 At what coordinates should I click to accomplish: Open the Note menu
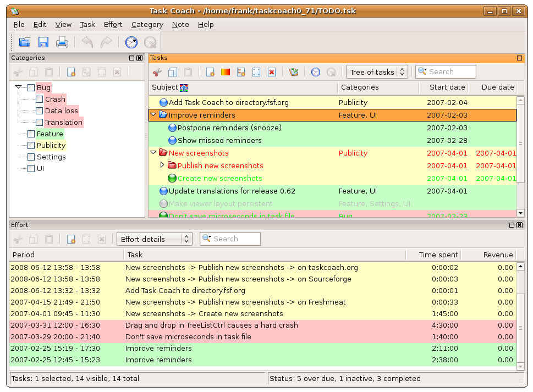[x=180, y=24]
